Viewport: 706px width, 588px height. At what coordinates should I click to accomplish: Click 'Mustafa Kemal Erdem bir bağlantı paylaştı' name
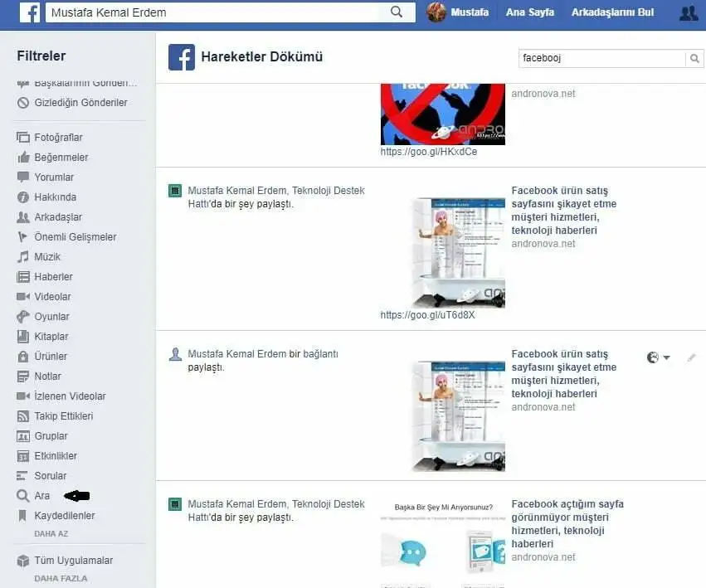pos(237,354)
